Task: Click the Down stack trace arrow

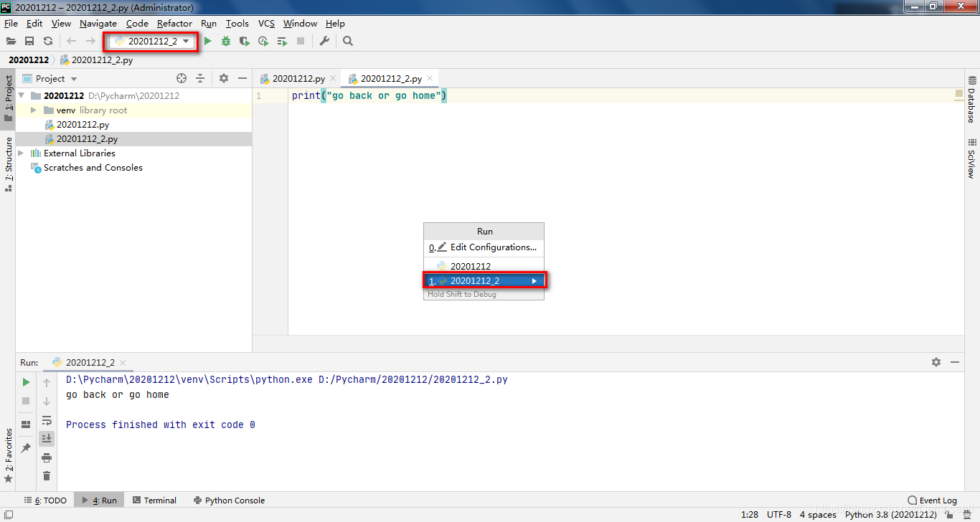Action: 47,402
